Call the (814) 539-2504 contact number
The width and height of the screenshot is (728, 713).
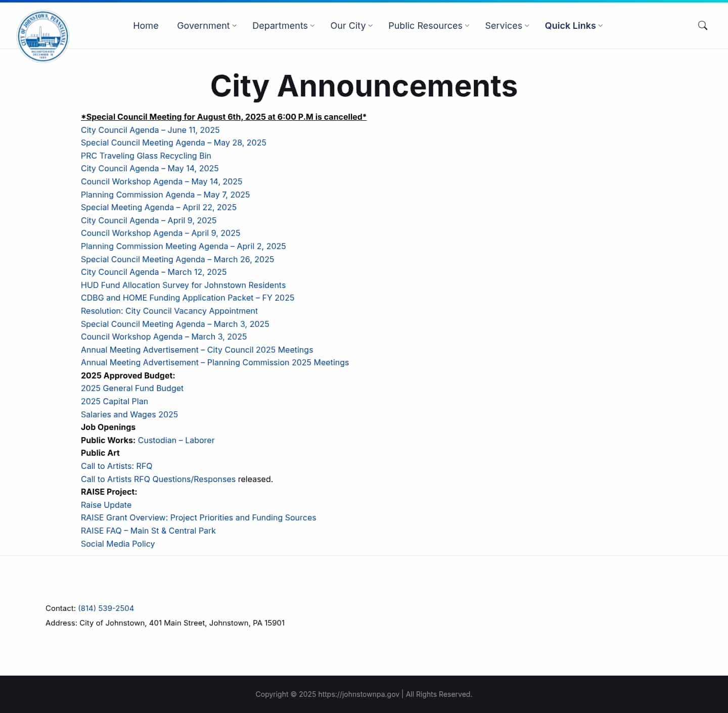[x=106, y=608]
